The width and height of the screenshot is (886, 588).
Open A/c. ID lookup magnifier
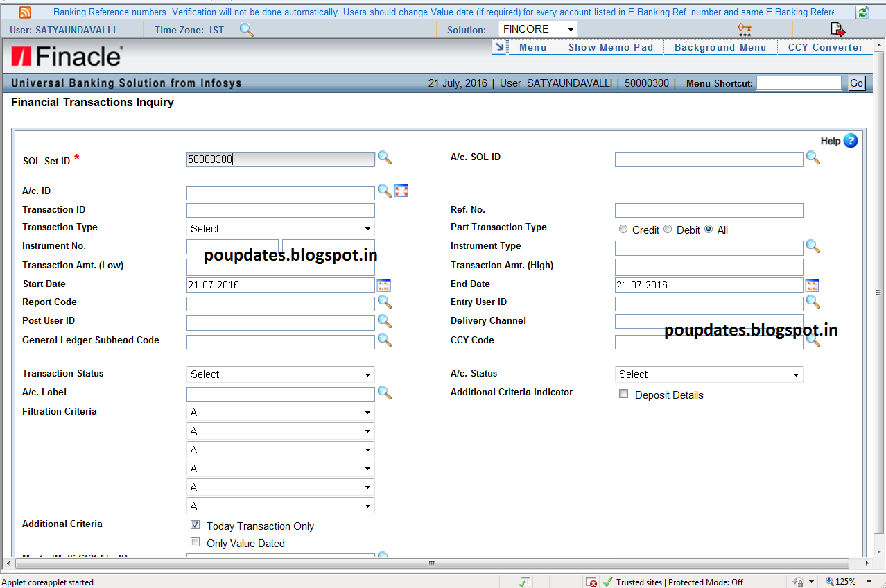tap(384, 191)
